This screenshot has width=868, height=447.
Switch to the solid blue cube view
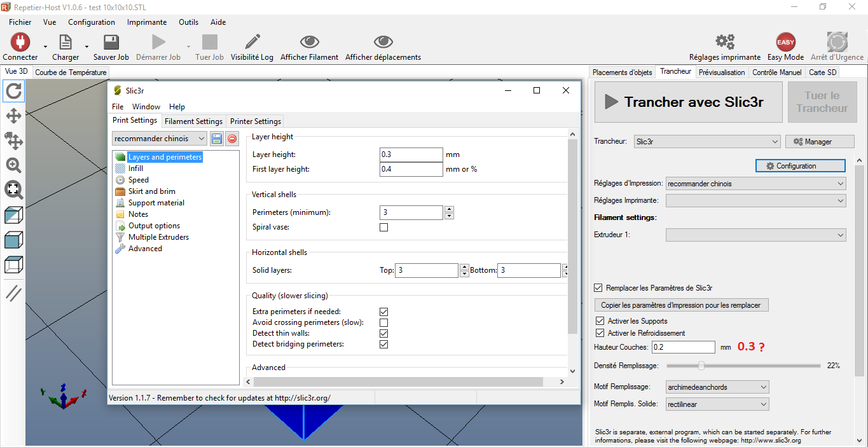pyautogui.click(x=13, y=240)
